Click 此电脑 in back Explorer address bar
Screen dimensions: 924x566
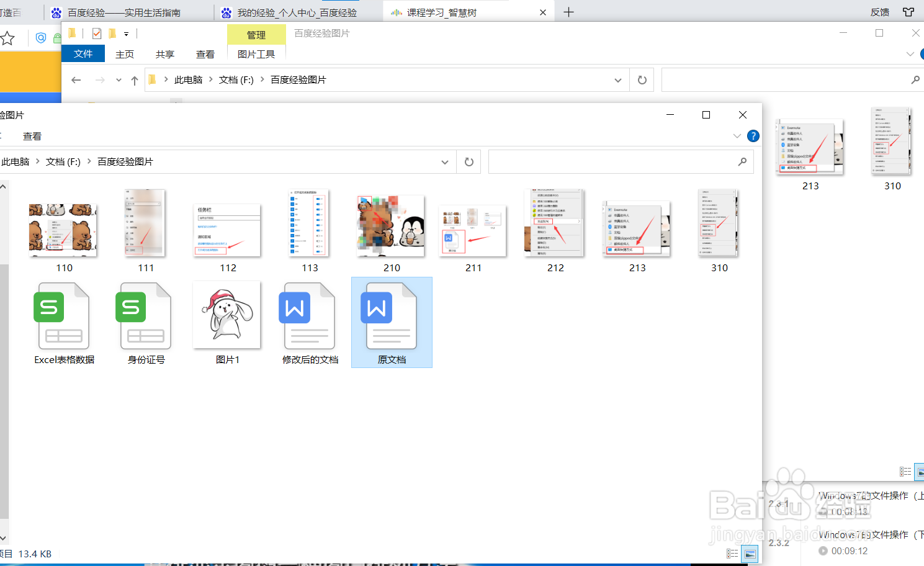(189, 80)
